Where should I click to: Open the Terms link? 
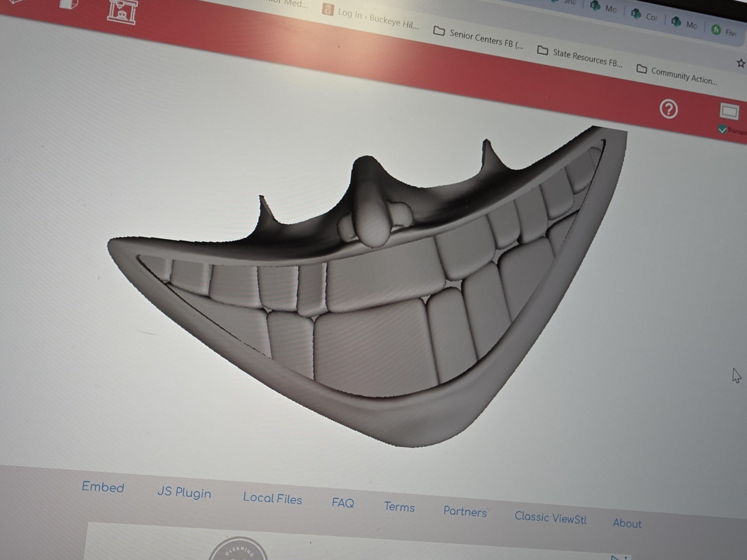pos(399,507)
